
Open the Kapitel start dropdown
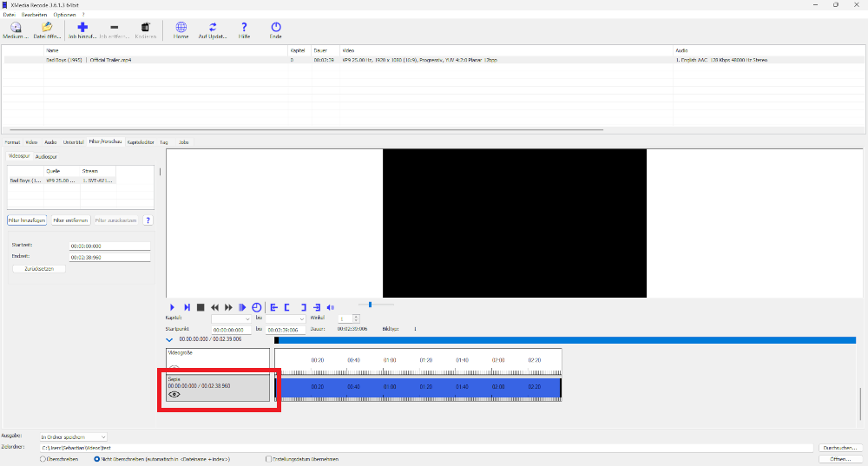pyautogui.click(x=231, y=318)
